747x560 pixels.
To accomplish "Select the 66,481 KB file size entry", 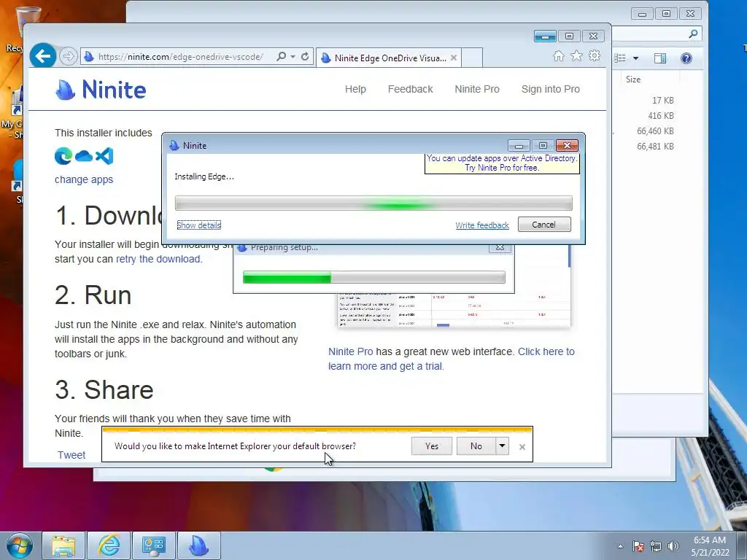I will tap(655, 146).
